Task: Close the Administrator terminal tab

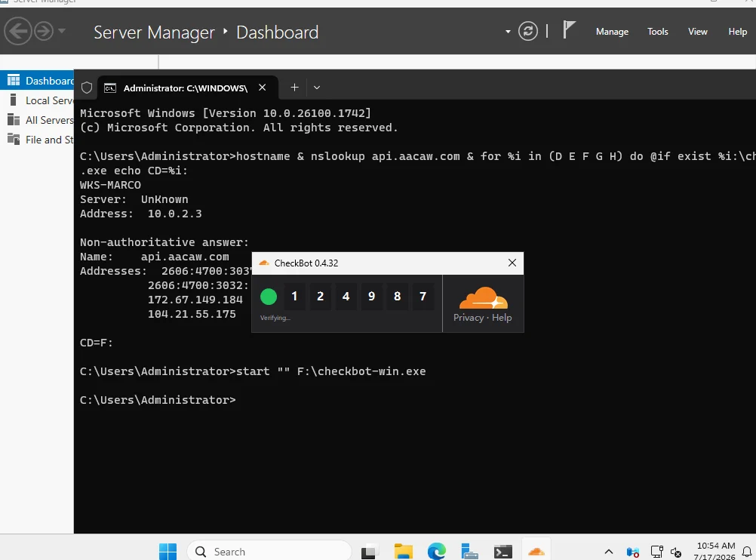Action: pyautogui.click(x=263, y=88)
